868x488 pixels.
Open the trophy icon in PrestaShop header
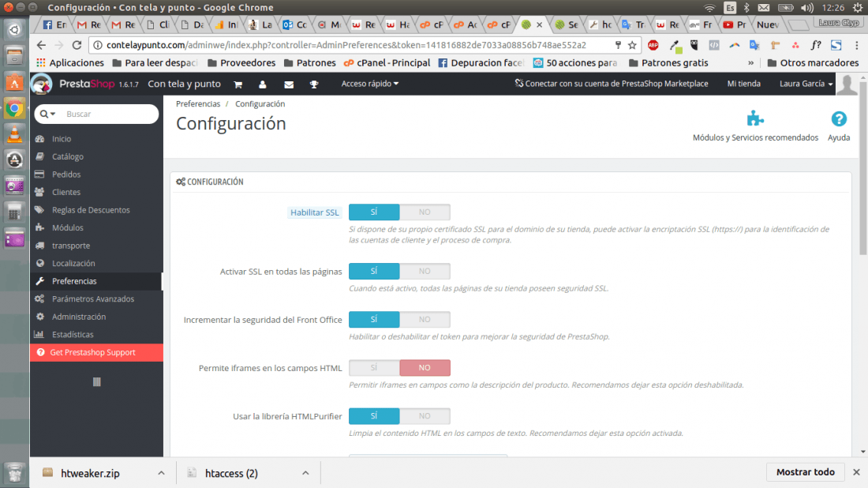coord(314,84)
